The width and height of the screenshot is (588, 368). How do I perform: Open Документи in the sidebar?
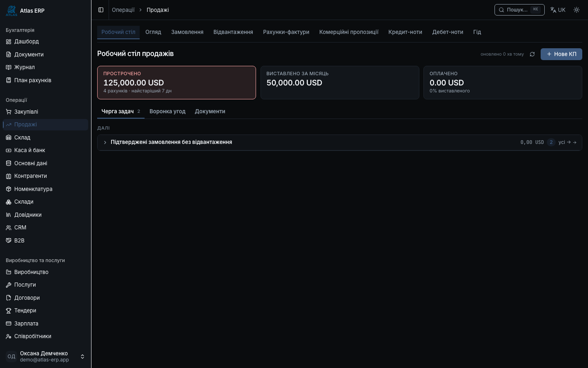pyautogui.click(x=45, y=54)
